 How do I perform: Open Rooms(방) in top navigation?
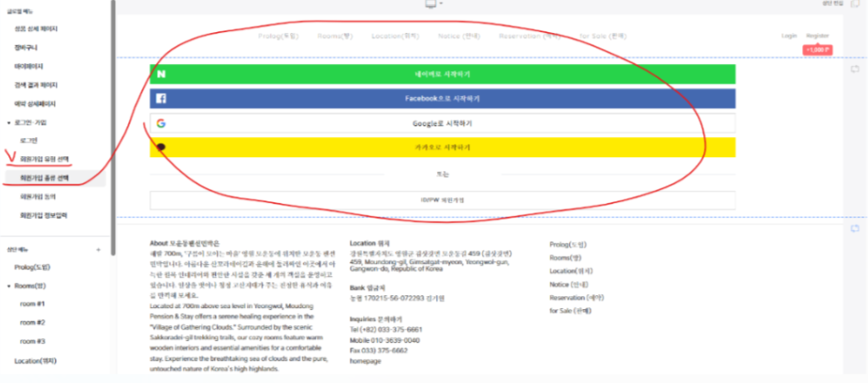point(335,36)
